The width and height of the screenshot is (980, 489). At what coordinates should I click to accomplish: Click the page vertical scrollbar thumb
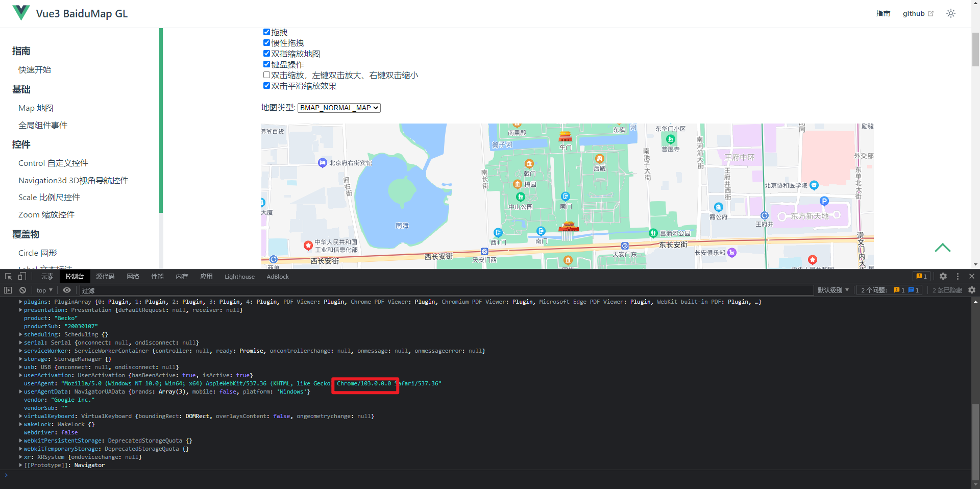975,49
